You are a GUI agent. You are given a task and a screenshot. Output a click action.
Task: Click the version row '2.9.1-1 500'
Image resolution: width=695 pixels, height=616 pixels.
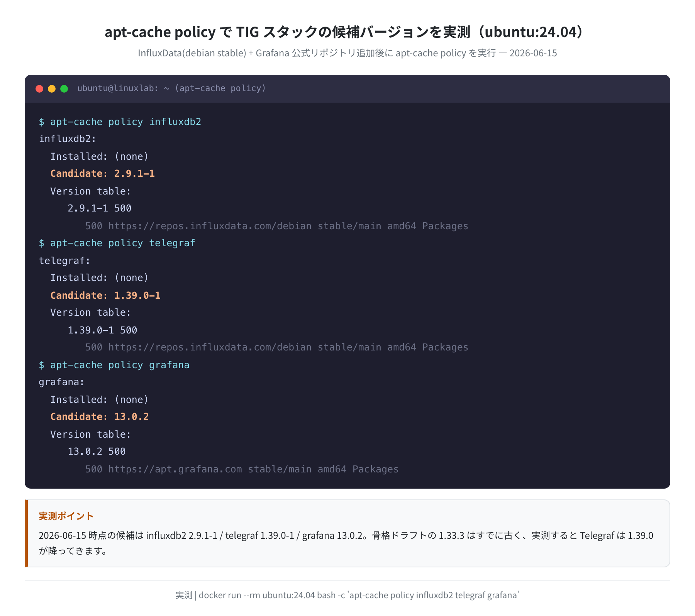point(100,208)
